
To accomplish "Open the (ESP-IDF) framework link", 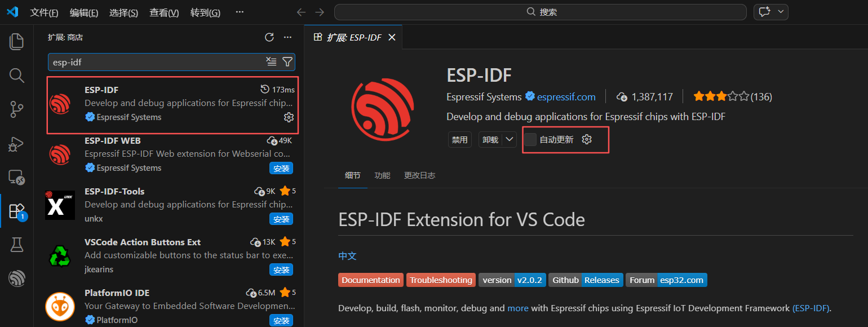I will pos(811,308).
